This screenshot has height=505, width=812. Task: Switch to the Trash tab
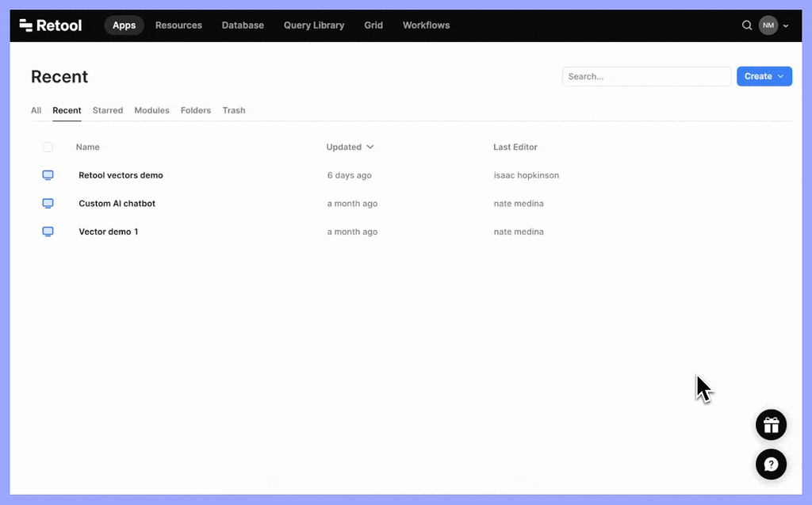pyautogui.click(x=234, y=110)
